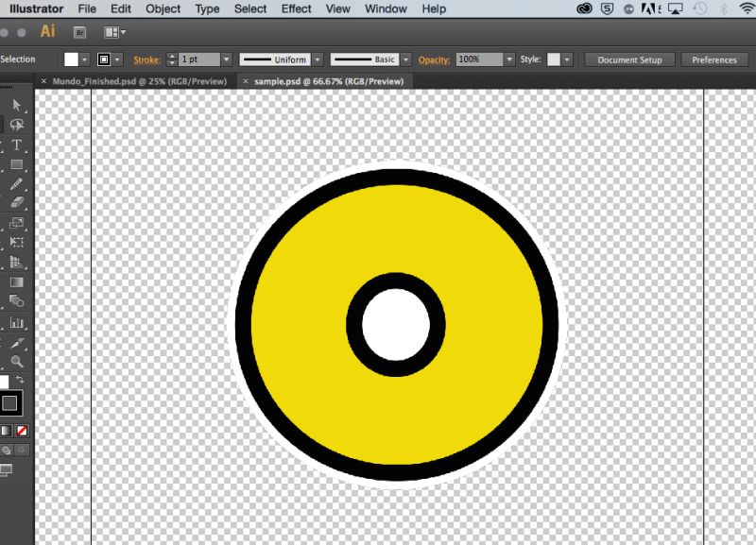Image resolution: width=756 pixels, height=545 pixels.
Task: Open the Gradient tool
Action: coord(13,282)
